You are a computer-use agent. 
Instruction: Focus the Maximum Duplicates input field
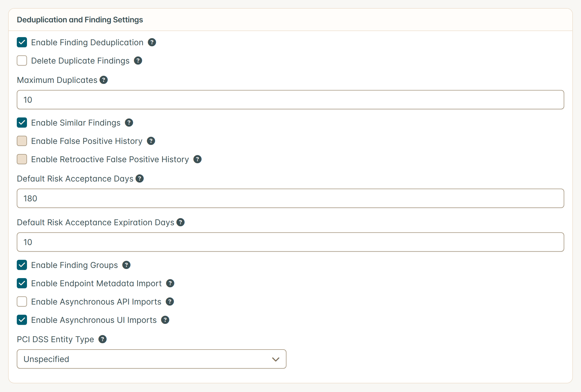(290, 100)
